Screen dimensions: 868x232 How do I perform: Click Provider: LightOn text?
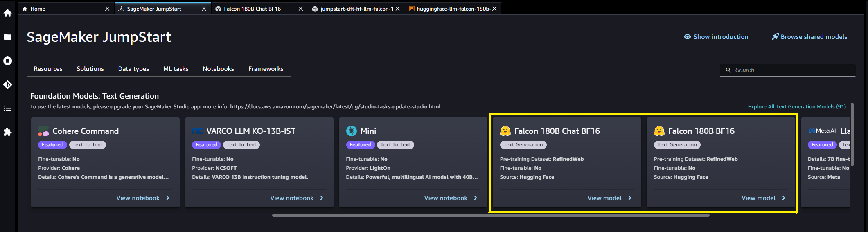point(368,168)
